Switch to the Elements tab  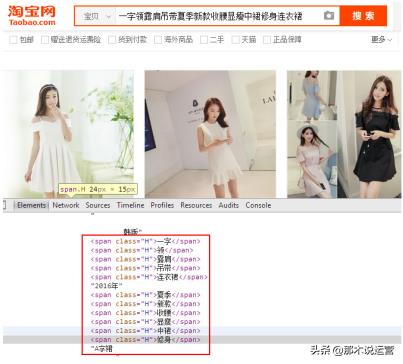tap(31, 205)
